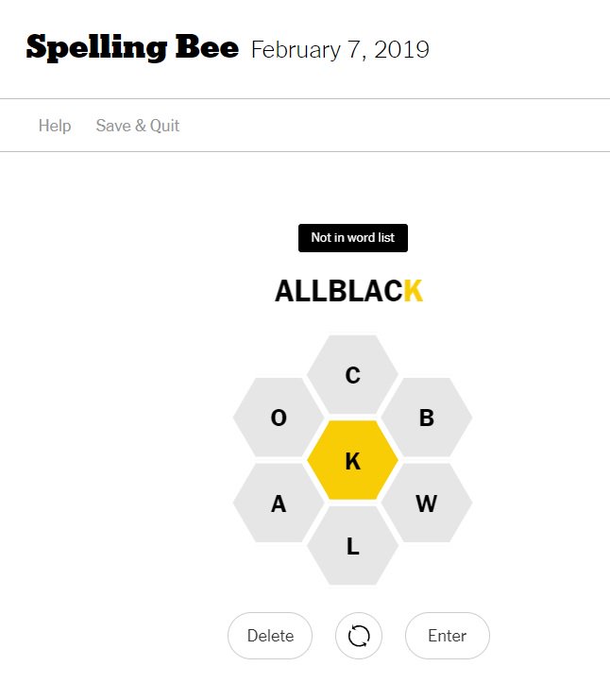The height and width of the screenshot is (700, 610).
Task: Click the typed word ALLBLACK
Action: pyautogui.click(x=349, y=291)
